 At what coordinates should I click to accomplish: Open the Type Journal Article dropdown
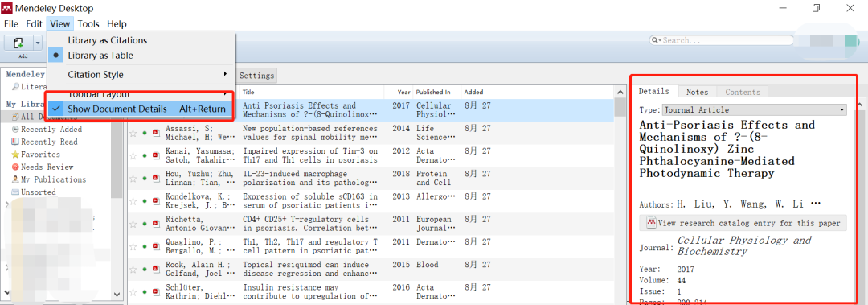(755, 109)
